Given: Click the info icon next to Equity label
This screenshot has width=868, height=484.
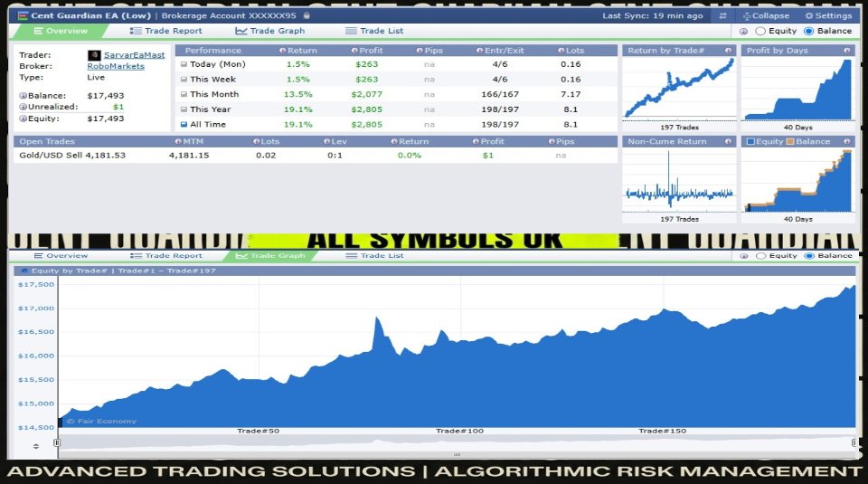Looking at the screenshot, I should point(24,119).
